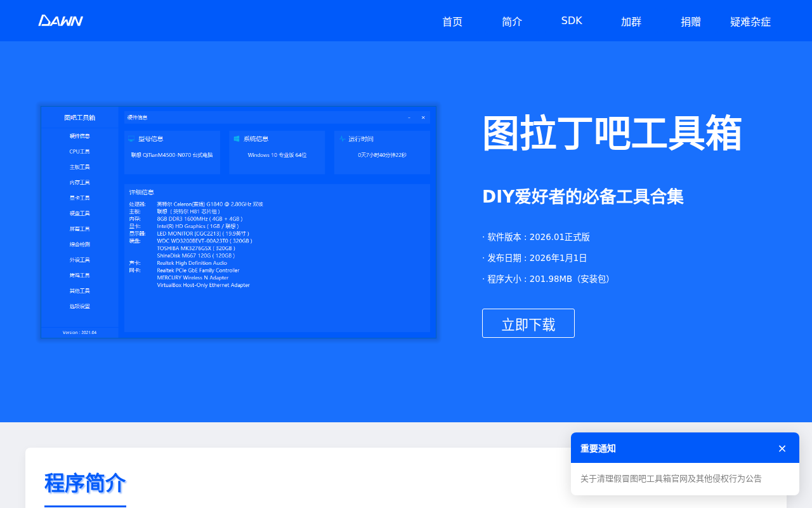812x508 pixels.
Task: Open the 捐赠 navigation item
Action: [x=690, y=21]
